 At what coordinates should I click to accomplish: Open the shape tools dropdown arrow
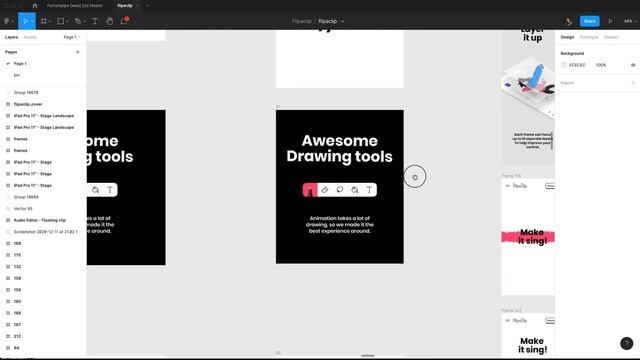tap(67, 21)
